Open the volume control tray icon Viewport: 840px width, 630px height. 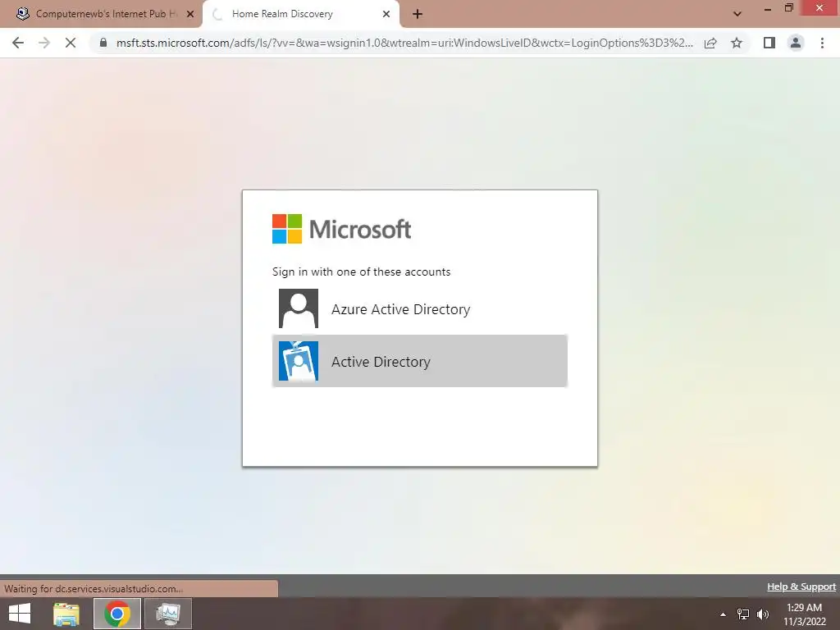[762, 614]
